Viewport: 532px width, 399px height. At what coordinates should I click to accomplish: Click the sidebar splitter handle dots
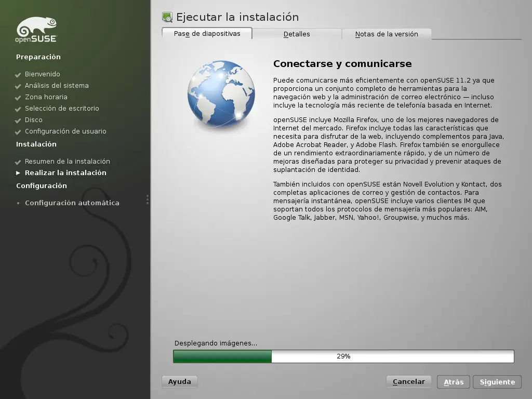pyautogui.click(x=147, y=199)
